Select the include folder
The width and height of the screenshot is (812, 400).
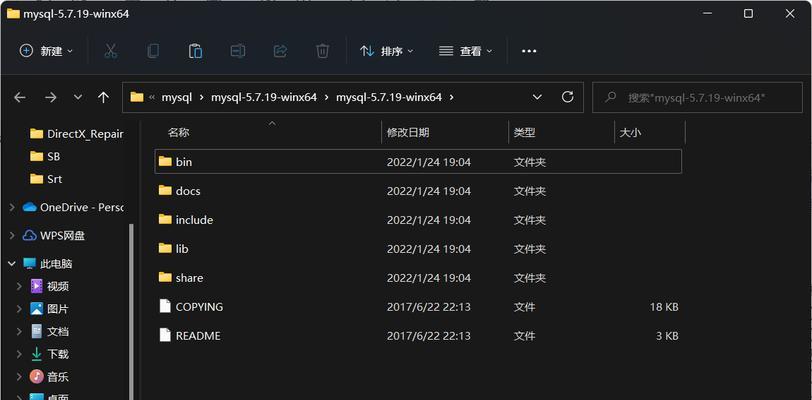(x=418, y=220)
